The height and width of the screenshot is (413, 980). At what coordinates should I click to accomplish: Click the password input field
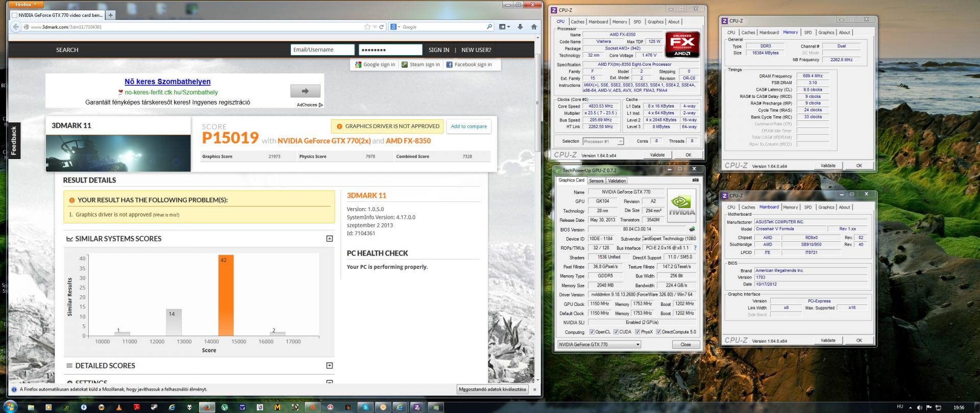tap(390, 49)
